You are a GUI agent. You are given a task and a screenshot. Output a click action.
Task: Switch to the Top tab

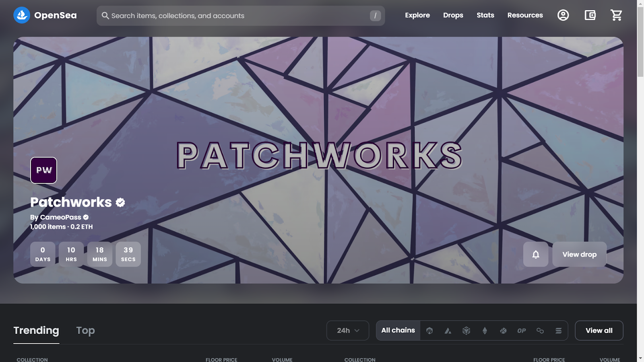point(85,331)
